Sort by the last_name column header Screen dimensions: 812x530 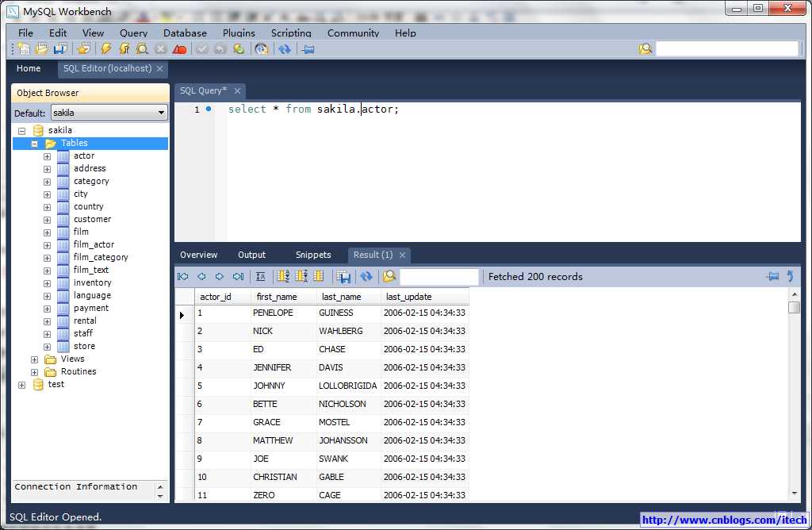pyautogui.click(x=349, y=297)
